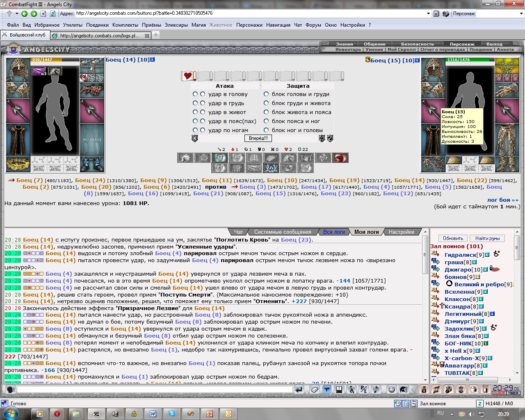Screen dimensions: 525x420
Task: Open the Навигация menu
Action: click(278, 25)
